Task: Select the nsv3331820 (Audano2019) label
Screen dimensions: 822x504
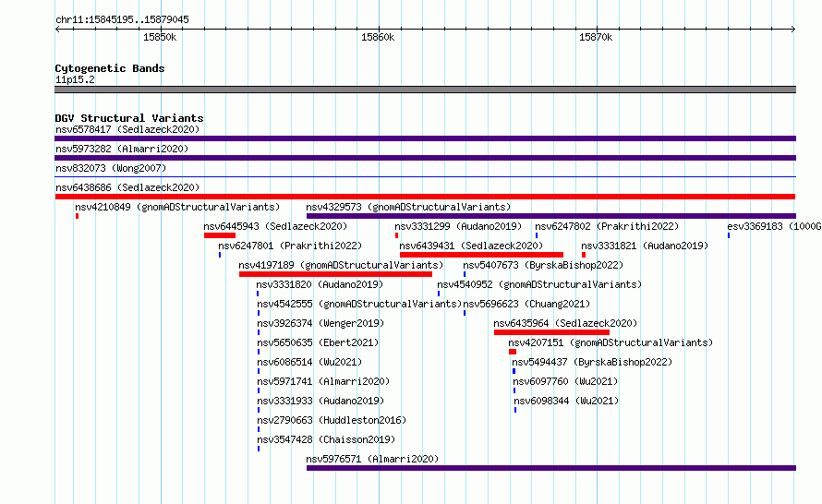Action: pos(320,284)
